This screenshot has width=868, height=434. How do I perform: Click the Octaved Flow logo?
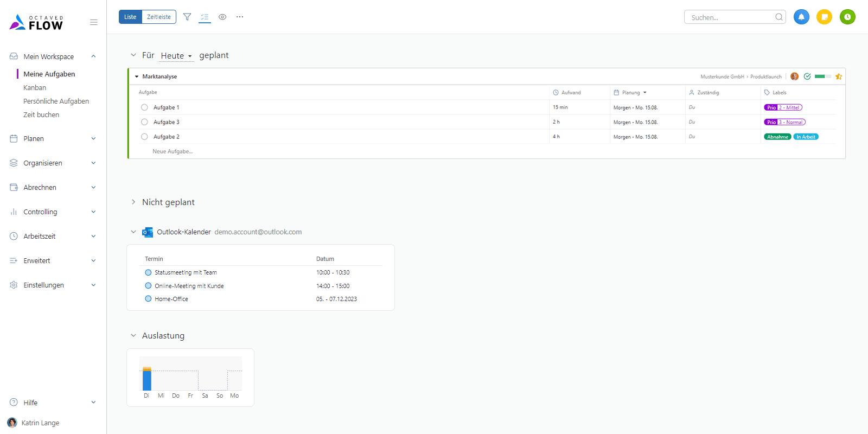pyautogui.click(x=36, y=22)
